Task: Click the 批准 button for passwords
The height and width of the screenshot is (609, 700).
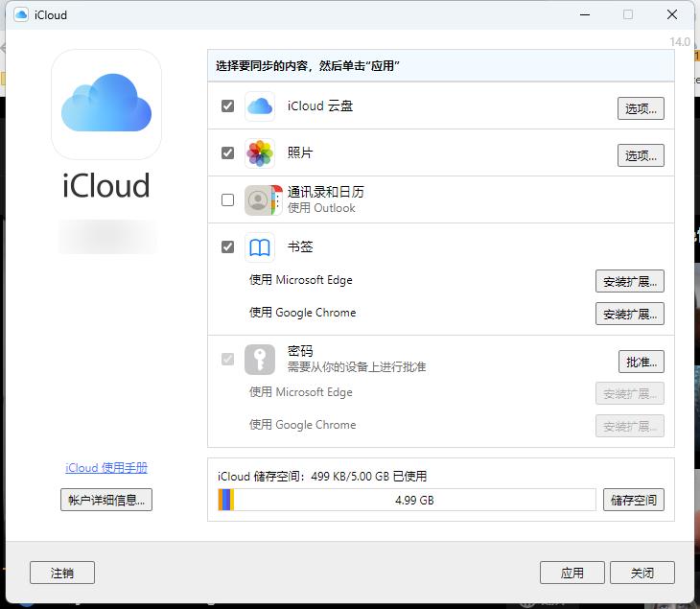Action: pos(642,362)
